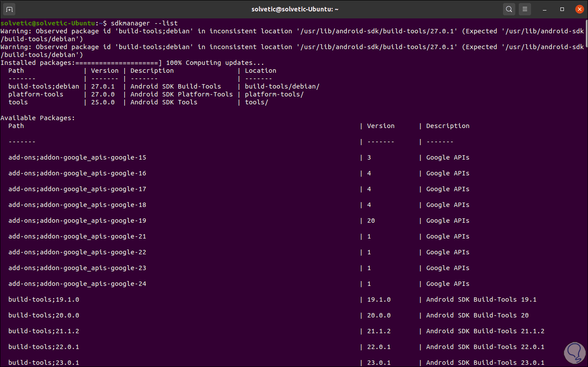
Task: Click the 'build-tools/debian/' location
Action: click(x=282, y=86)
